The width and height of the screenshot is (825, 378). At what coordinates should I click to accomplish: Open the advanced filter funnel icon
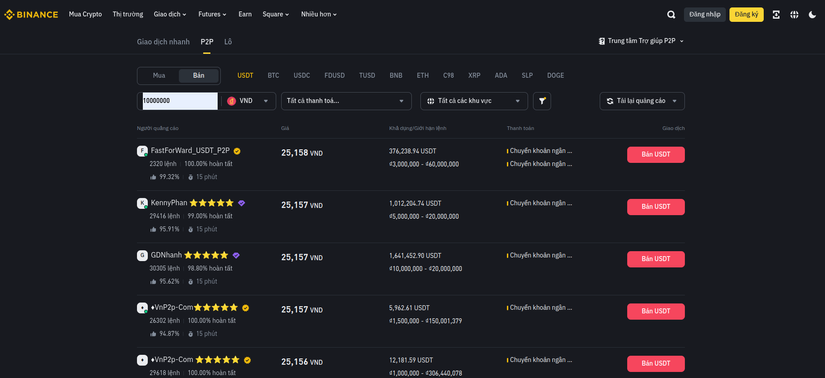[x=542, y=101]
